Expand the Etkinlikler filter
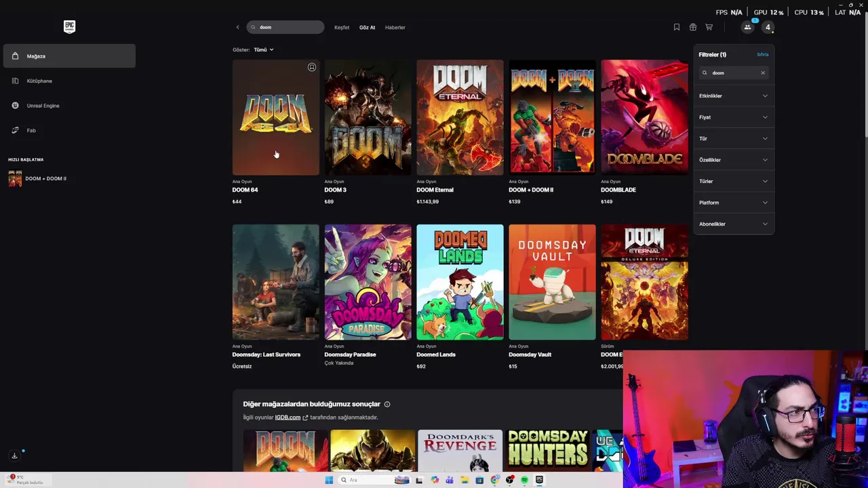This screenshot has width=868, height=488. tap(734, 96)
